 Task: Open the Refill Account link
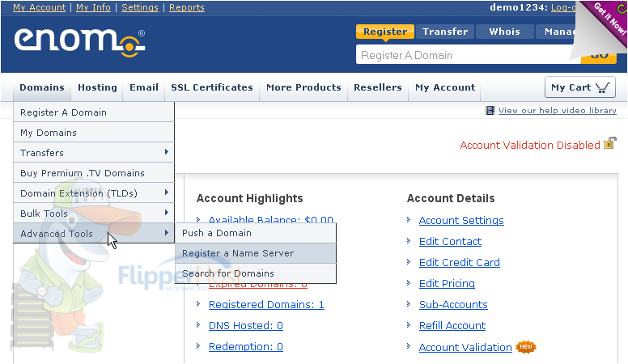click(452, 325)
